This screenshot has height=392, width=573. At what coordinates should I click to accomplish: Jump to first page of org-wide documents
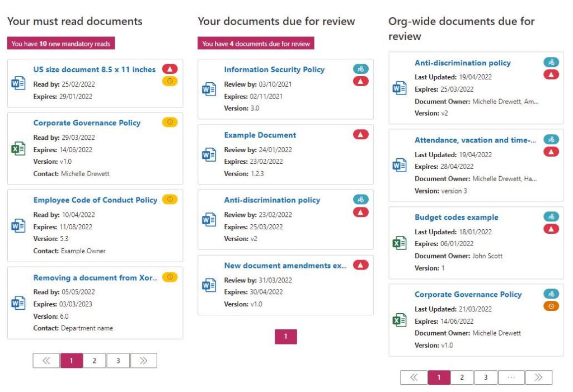(414, 377)
